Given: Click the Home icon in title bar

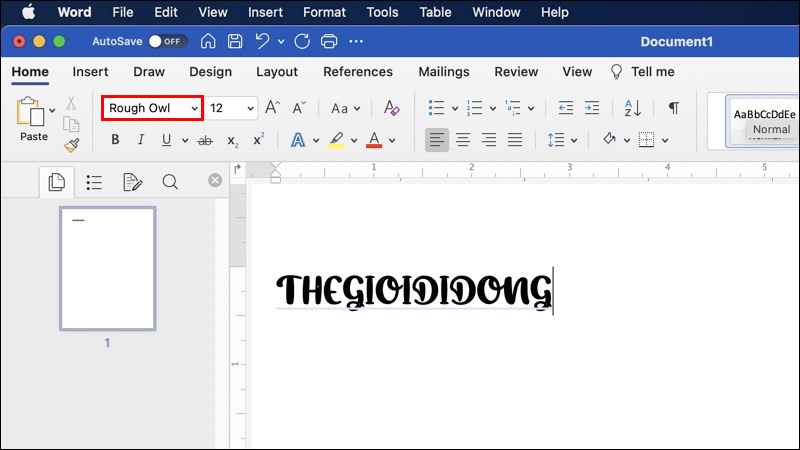Looking at the screenshot, I should (x=208, y=41).
